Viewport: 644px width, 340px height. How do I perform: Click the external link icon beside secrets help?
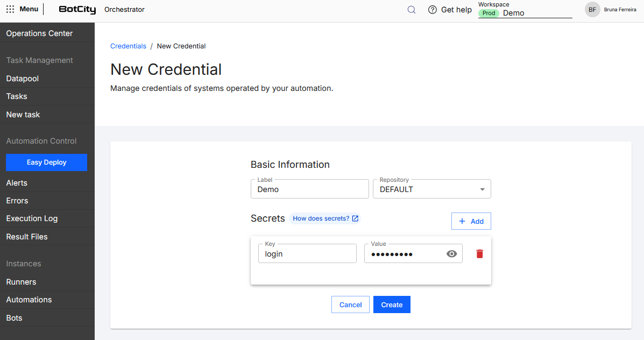pyautogui.click(x=355, y=218)
